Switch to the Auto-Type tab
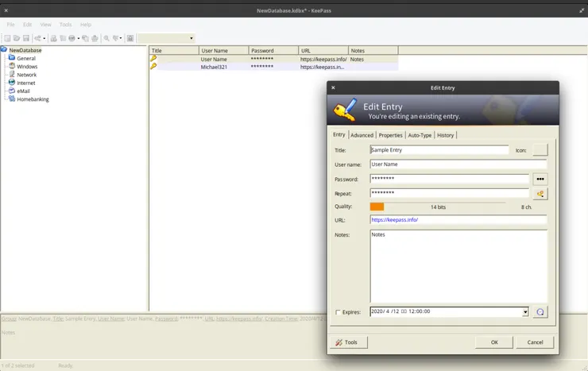 (x=420, y=135)
